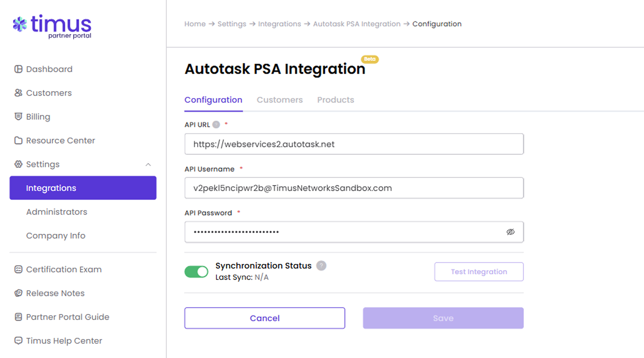Click the Billing icon in sidebar
Screen dimensions: 644x358
(18, 117)
